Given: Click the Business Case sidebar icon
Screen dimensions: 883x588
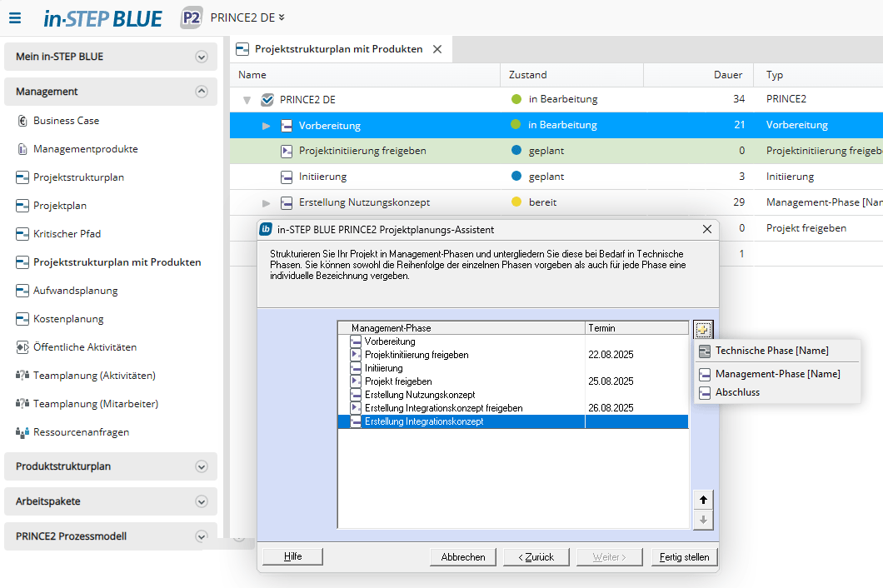Looking at the screenshot, I should [x=22, y=121].
